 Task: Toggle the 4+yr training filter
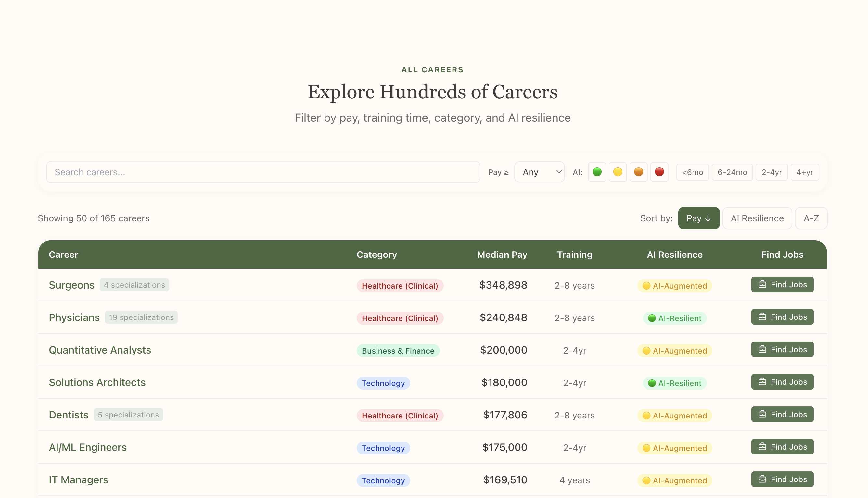pos(805,172)
